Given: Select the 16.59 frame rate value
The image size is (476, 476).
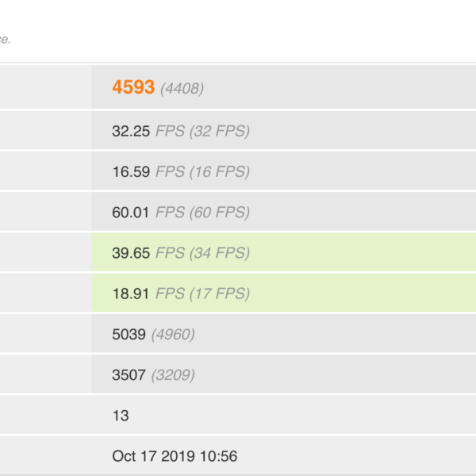Looking at the screenshot, I should coord(131,171).
